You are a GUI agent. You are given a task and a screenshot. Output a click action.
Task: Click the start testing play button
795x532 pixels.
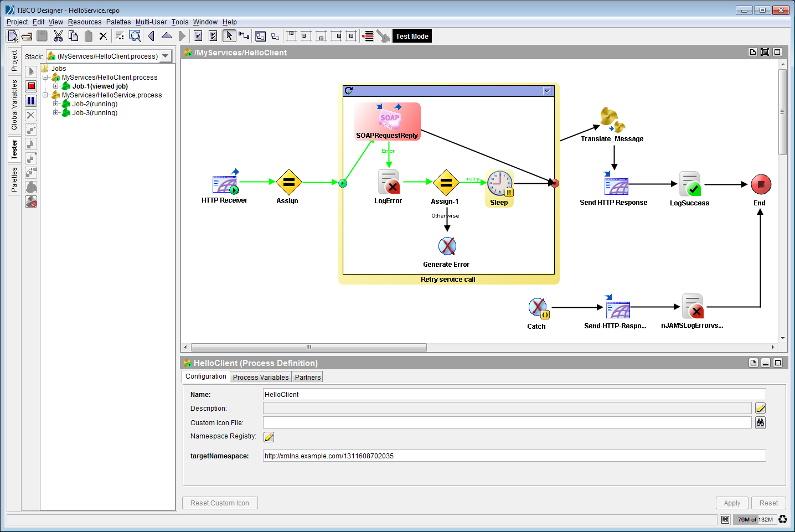click(31, 71)
